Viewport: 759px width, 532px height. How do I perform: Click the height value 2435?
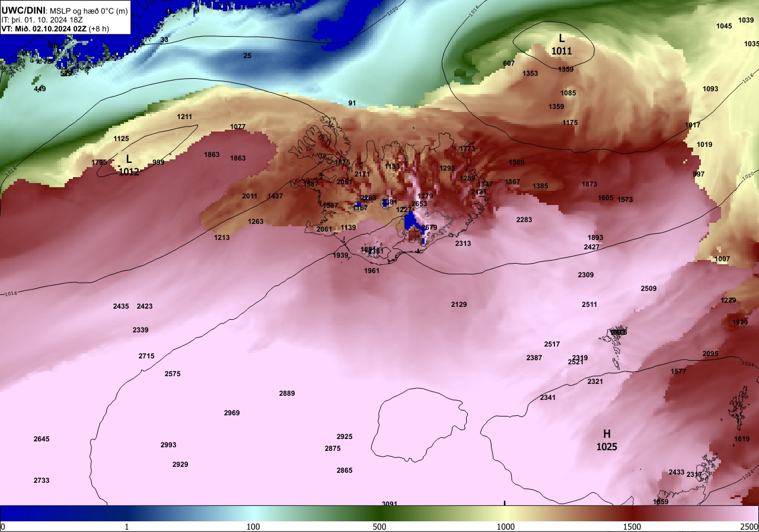[121, 306]
